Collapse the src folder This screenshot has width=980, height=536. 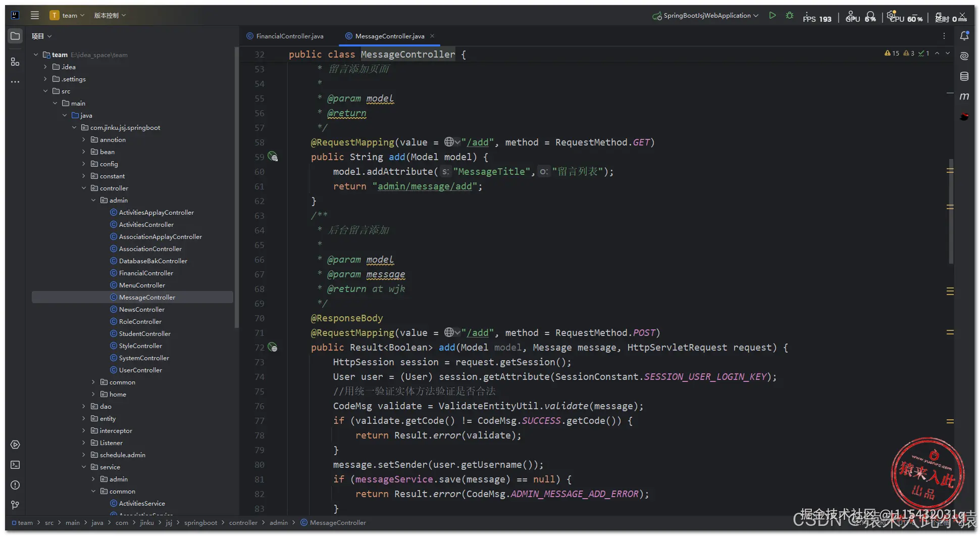pyautogui.click(x=45, y=91)
